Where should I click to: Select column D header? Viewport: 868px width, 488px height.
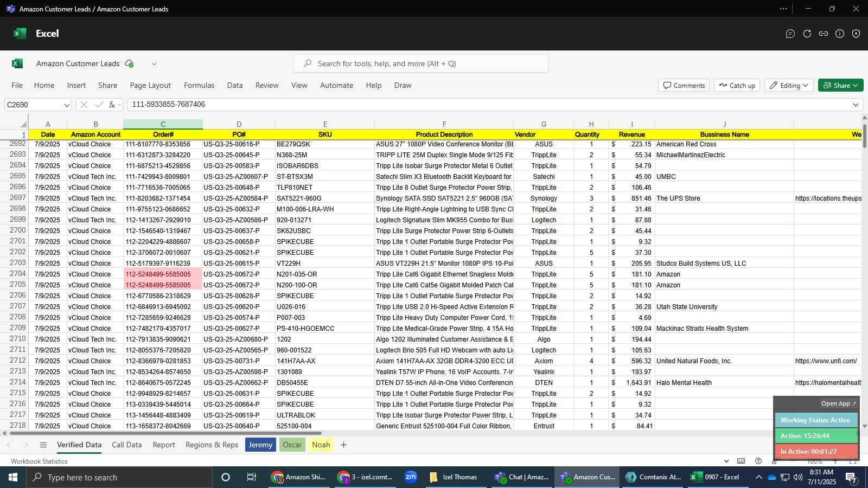click(x=239, y=124)
